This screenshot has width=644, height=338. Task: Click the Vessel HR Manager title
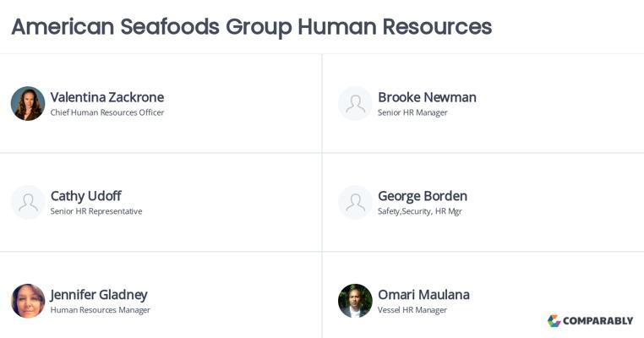point(412,310)
